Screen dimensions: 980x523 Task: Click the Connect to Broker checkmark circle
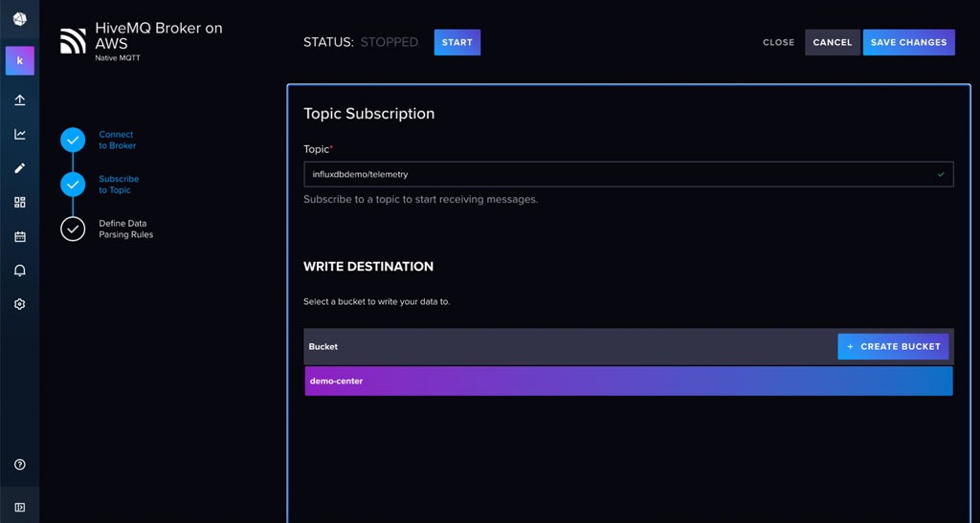[x=73, y=141]
